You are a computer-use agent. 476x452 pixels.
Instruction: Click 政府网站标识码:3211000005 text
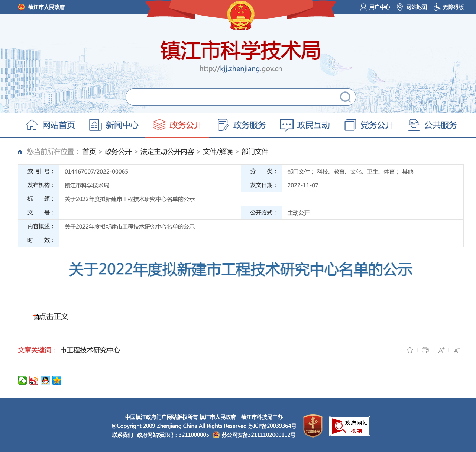point(173,435)
